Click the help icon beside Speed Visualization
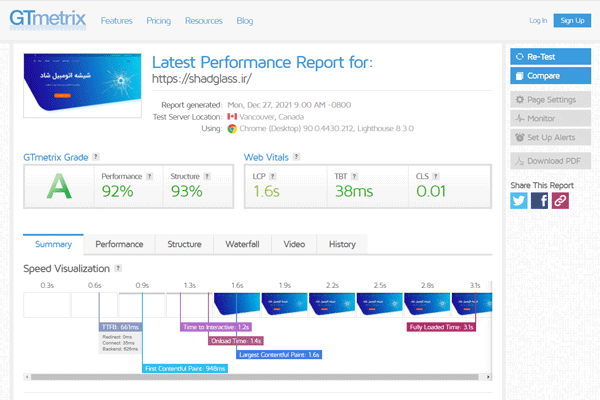Image resolution: width=600 pixels, height=400 pixels. click(x=118, y=268)
